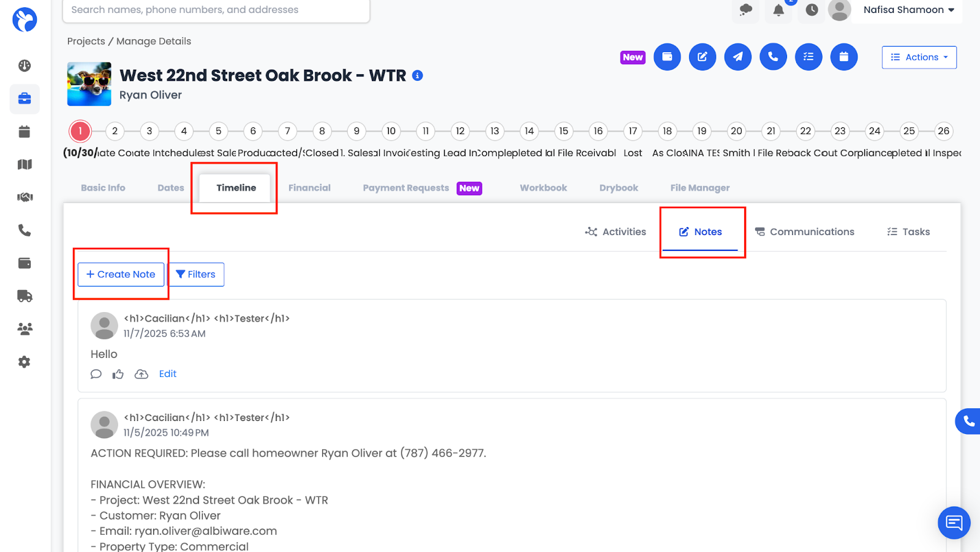Click the search names input field

(x=216, y=10)
